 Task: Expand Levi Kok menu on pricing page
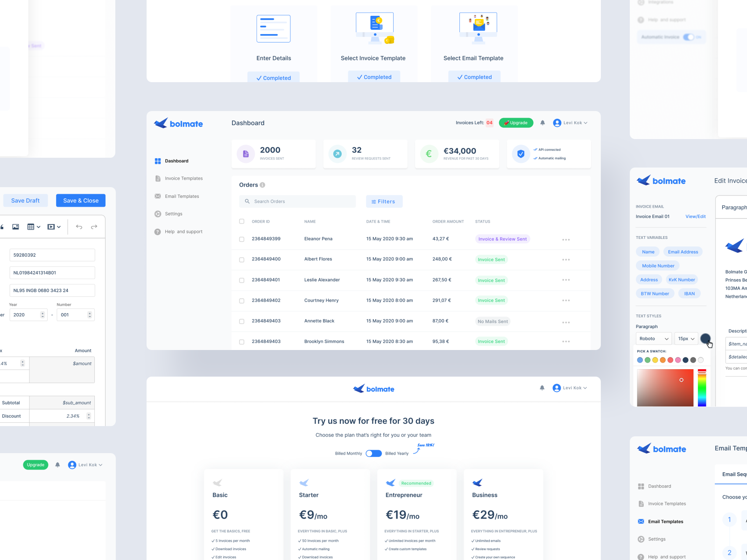click(x=585, y=388)
